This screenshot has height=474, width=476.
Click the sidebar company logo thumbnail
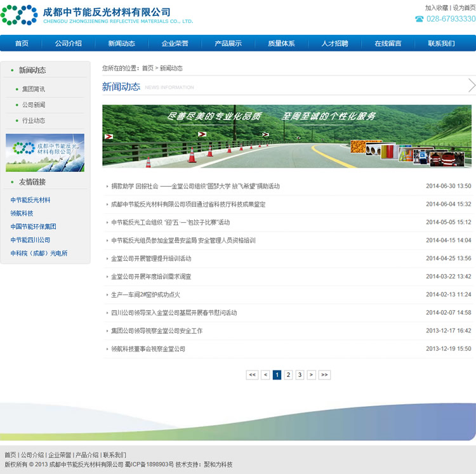(x=45, y=153)
